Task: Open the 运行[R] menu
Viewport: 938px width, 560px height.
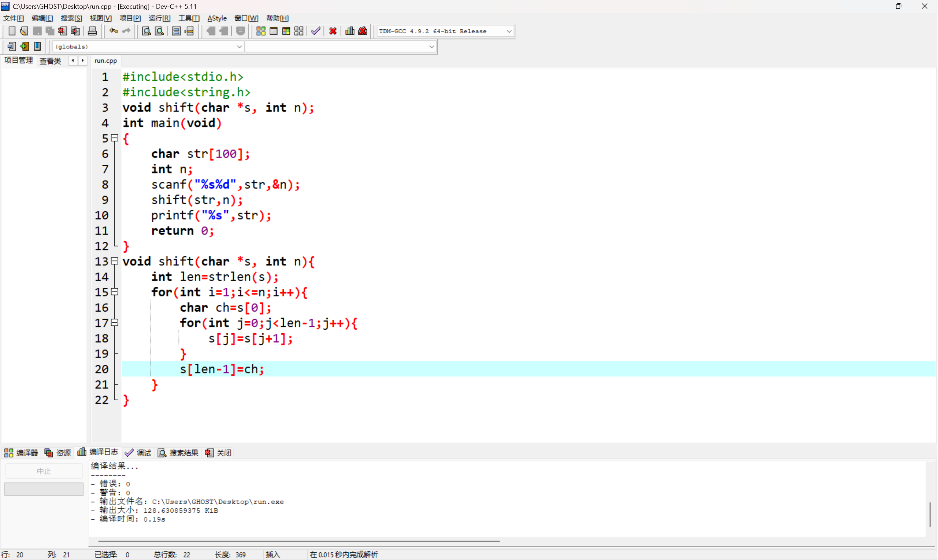Action: click(x=159, y=18)
